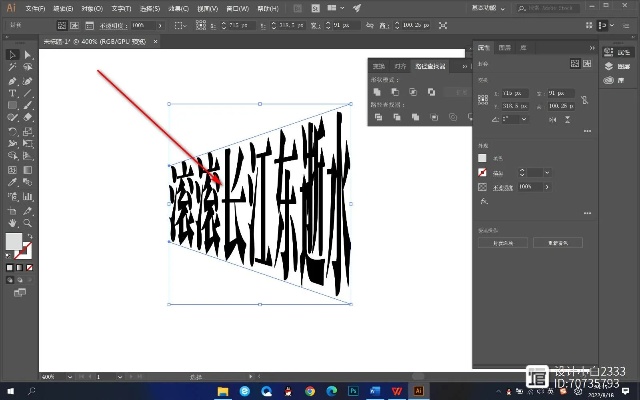Select the Column Graph tool
Image resolution: width=640 pixels, height=400 pixels.
click(x=28, y=197)
